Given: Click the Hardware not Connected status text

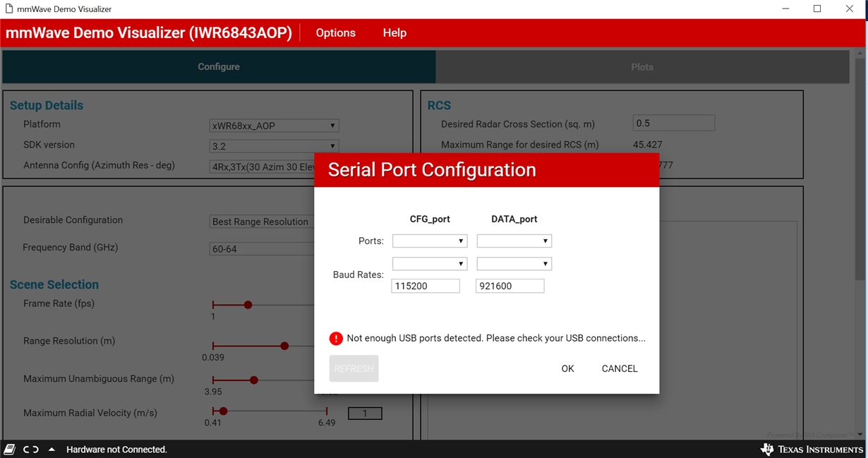Looking at the screenshot, I should pyautogui.click(x=116, y=450).
